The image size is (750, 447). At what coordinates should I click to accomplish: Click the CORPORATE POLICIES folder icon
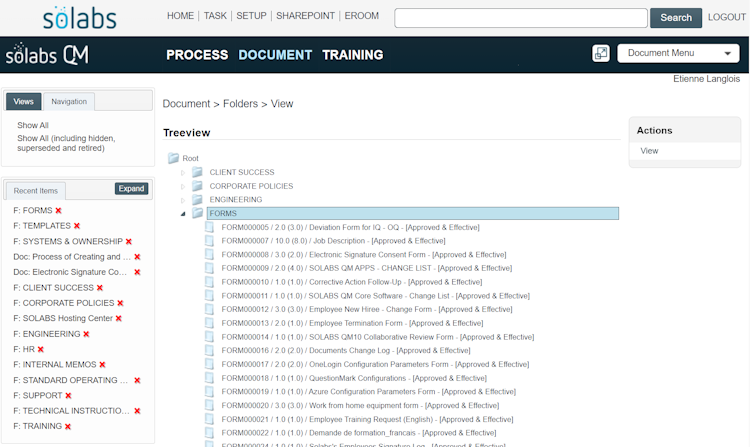pyautogui.click(x=197, y=186)
